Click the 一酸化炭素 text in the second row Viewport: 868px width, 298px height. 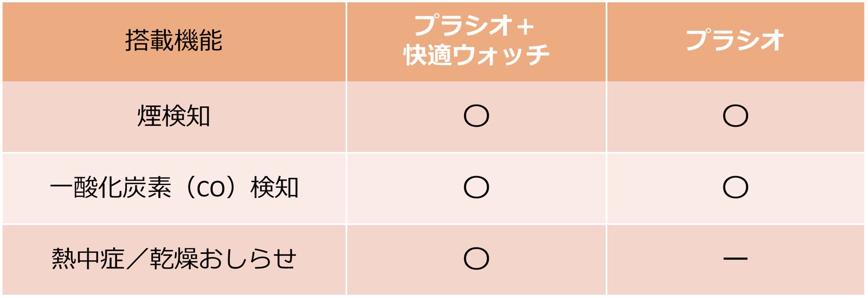click(110, 187)
